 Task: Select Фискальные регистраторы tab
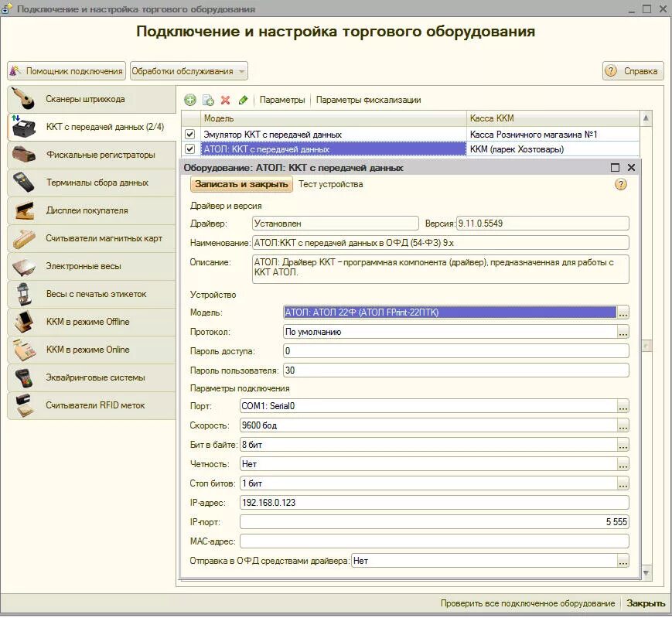(91, 155)
